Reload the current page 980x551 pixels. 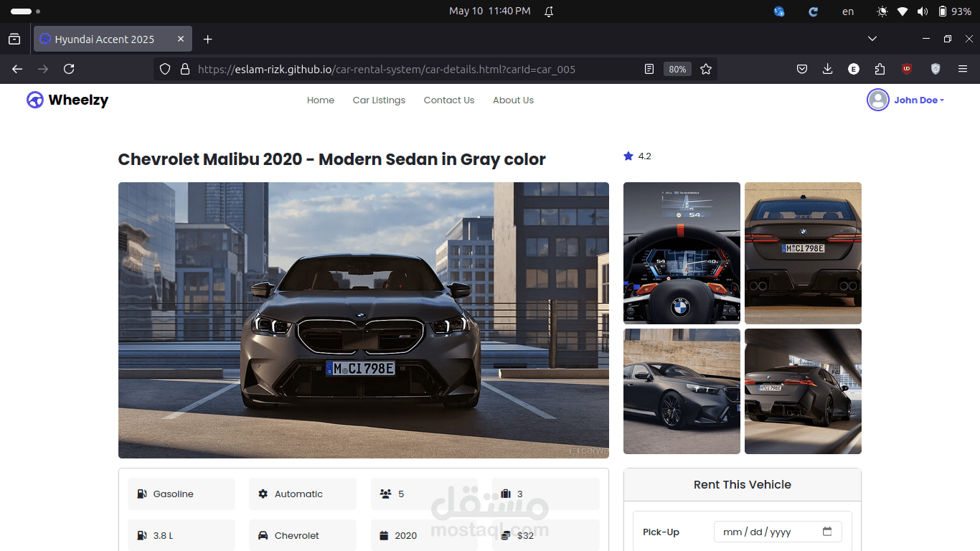[x=69, y=69]
